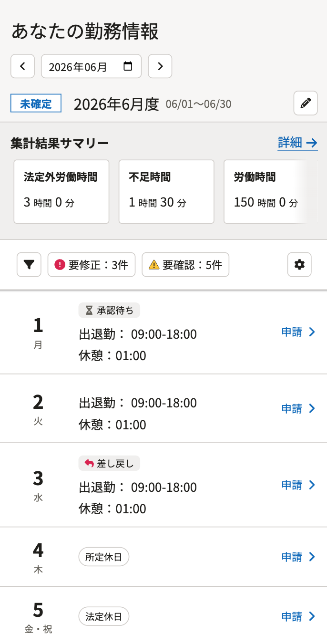This screenshot has width=327, height=644.
Task: Go to previous month with left chevron
Action: point(23,66)
